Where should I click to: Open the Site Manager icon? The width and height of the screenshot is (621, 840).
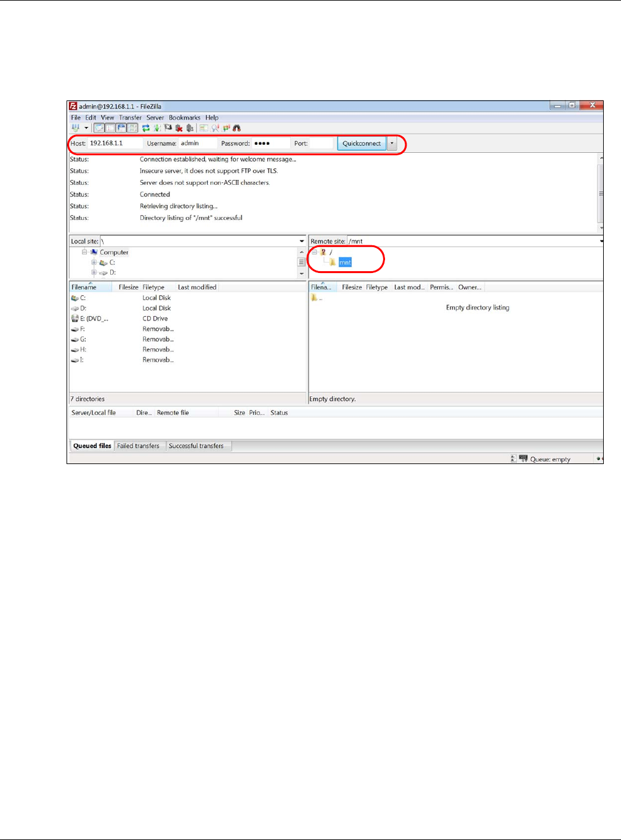click(x=76, y=128)
